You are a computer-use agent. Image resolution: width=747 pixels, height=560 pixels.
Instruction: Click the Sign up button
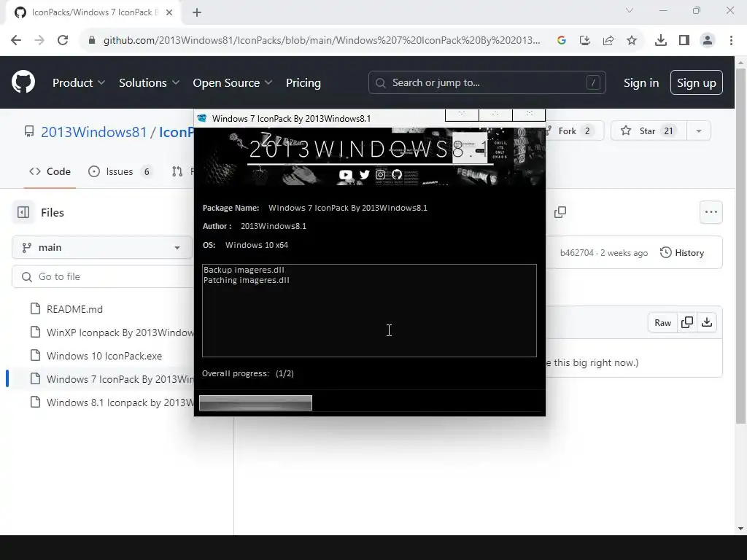696,83
